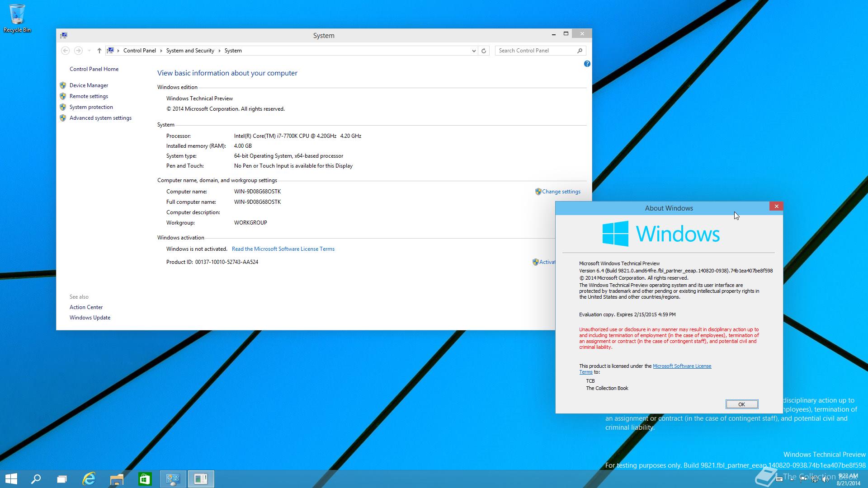
Task: Switch to the Control Panel taskbar button
Action: tap(173, 479)
